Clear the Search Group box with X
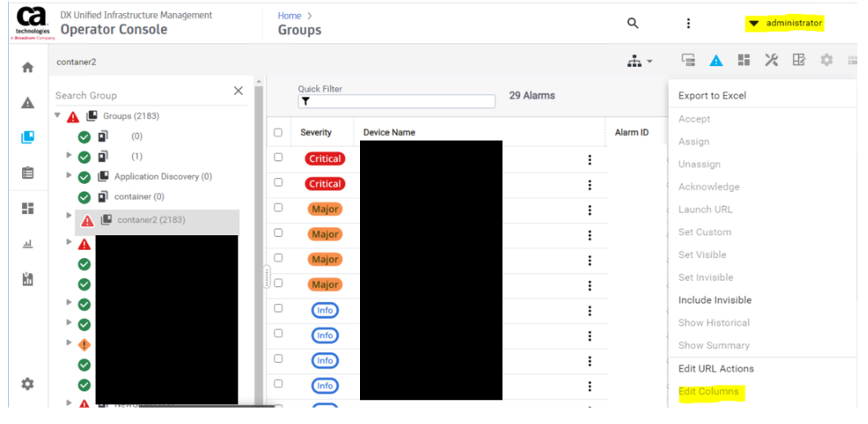The height and width of the screenshot is (424, 868). [238, 91]
